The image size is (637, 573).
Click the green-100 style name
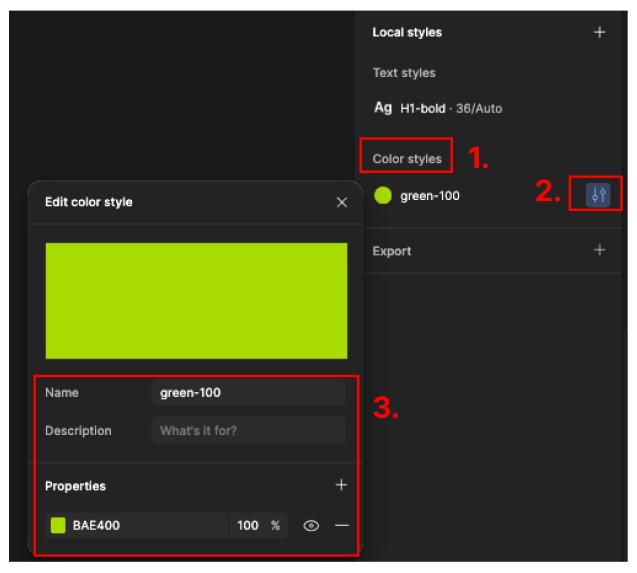pos(430,196)
